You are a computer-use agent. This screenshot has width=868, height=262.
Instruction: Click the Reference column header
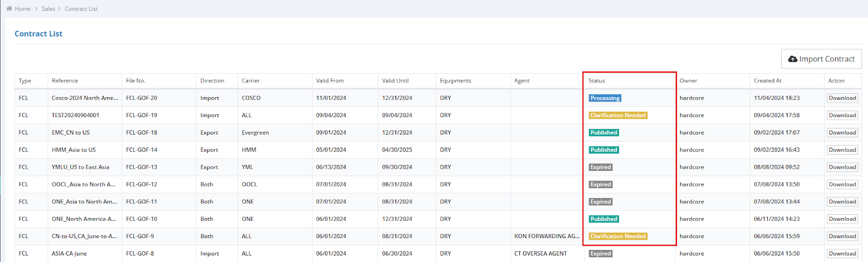65,81
